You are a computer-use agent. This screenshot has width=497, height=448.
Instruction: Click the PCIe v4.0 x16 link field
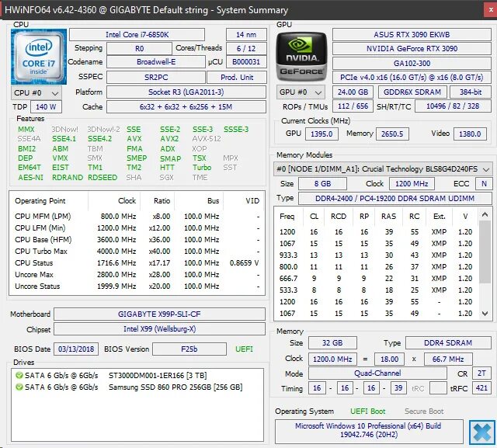(x=412, y=78)
